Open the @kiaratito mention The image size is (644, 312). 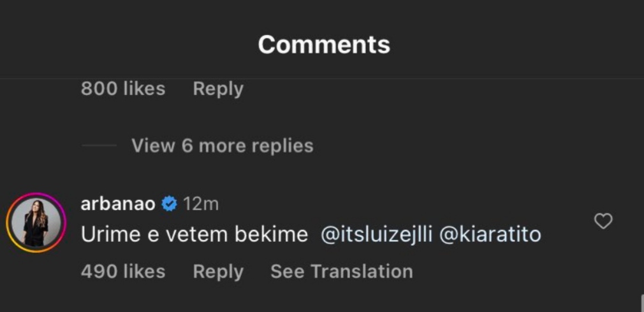[x=490, y=234]
